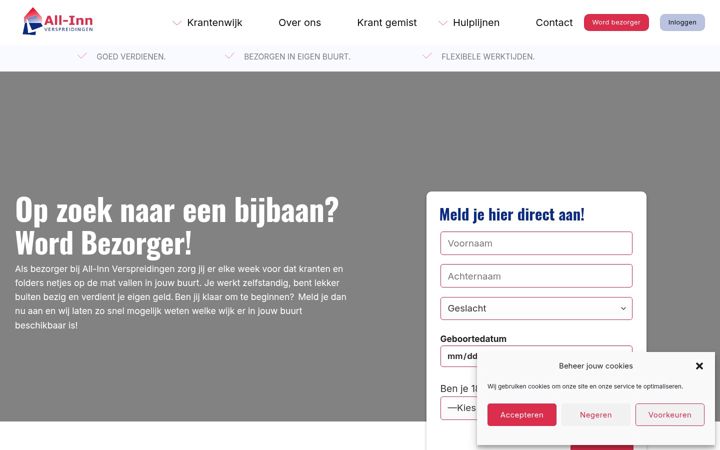This screenshot has width=720, height=450.
Task: Open the Krant gemist page
Action: pos(387,22)
